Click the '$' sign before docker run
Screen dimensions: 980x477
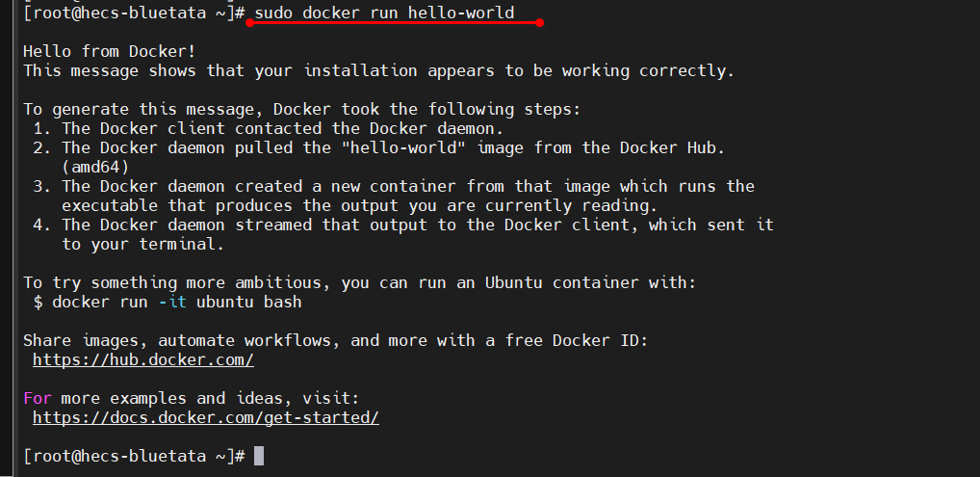(38, 302)
